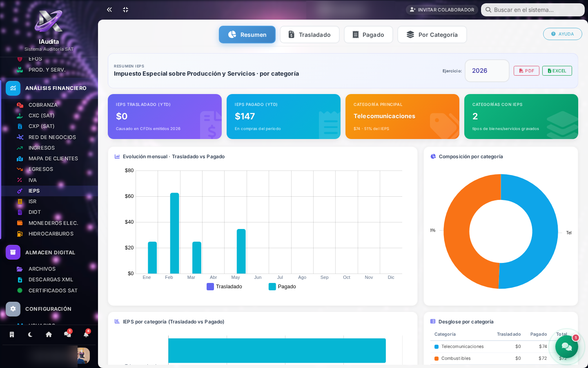The image size is (588, 368).
Task: Click the building icon in the sidebar footer
Action: (12, 334)
